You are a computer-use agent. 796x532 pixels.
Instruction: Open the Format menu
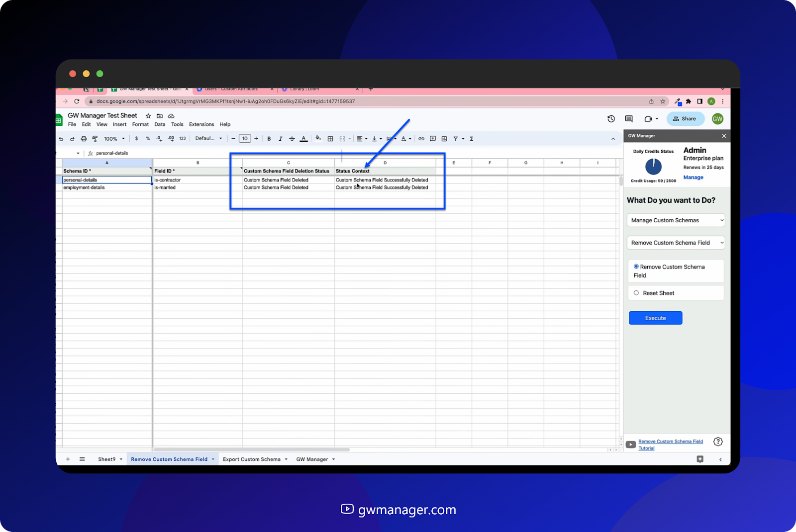click(x=140, y=125)
